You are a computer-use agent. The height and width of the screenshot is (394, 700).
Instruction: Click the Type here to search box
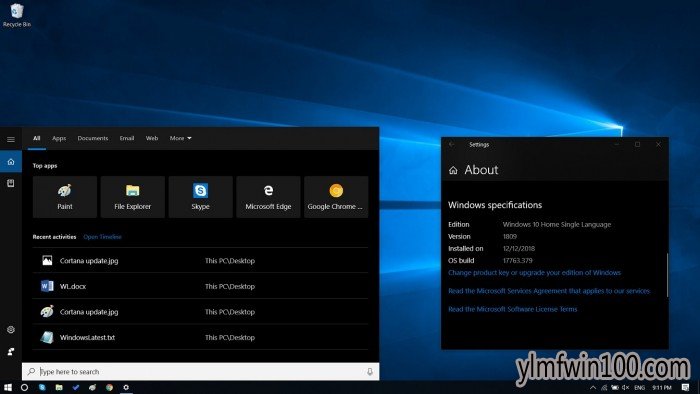coord(200,371)
